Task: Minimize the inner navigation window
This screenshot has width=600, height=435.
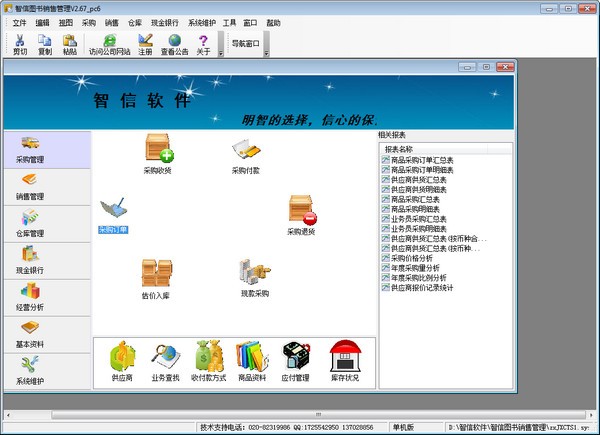Action: coord(467,67)
